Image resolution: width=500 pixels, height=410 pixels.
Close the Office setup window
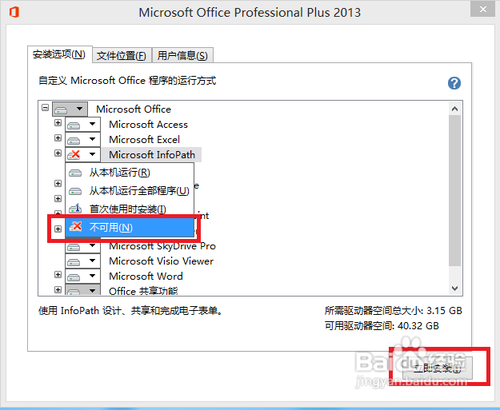482,9
